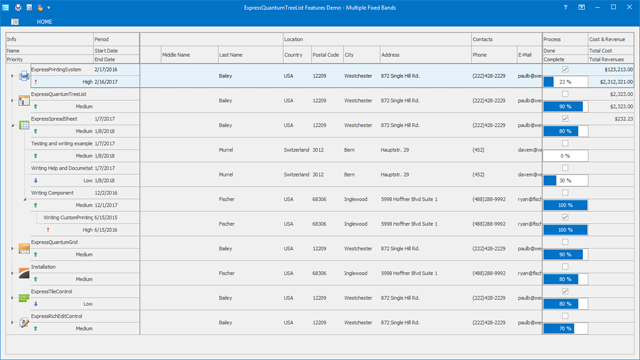Open the HOME ribbon tab
640x360 pixels.
[44, 22]
